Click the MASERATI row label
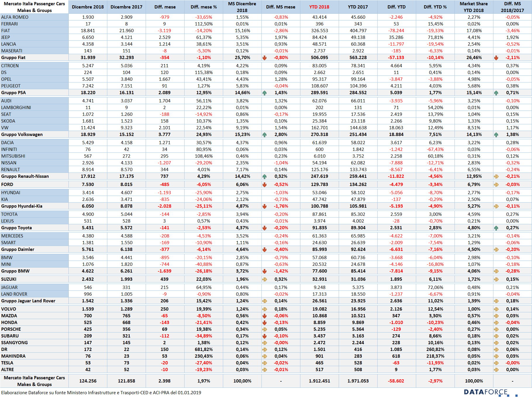532x398 pixels. pyautogui.click(x=12, y=51)
